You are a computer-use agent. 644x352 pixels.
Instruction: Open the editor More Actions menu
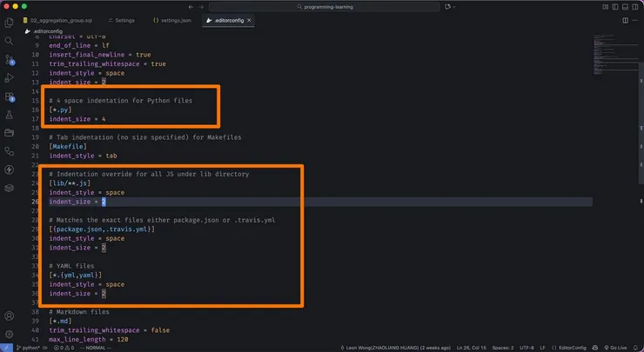[635, 21]
